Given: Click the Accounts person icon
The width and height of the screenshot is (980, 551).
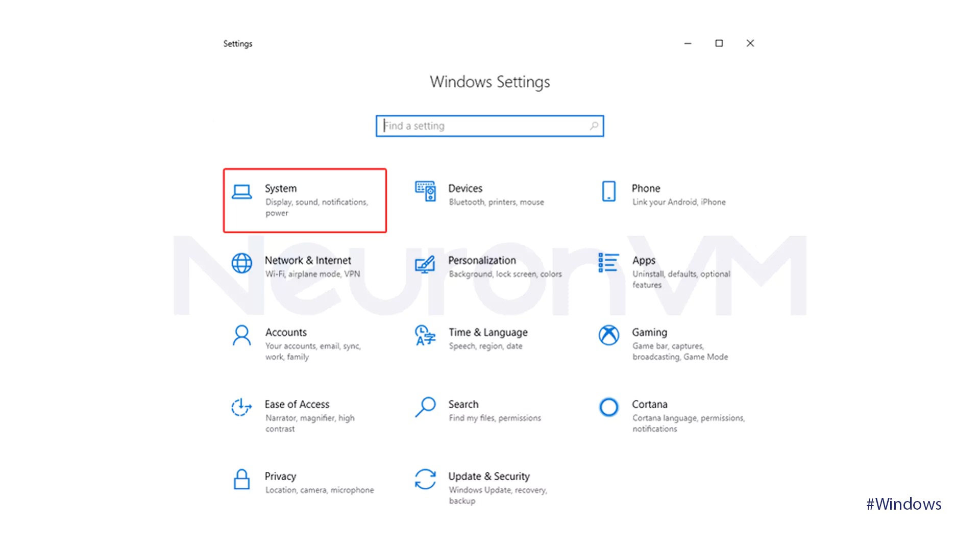Looking at the screenshot, I should click(241, 335).
